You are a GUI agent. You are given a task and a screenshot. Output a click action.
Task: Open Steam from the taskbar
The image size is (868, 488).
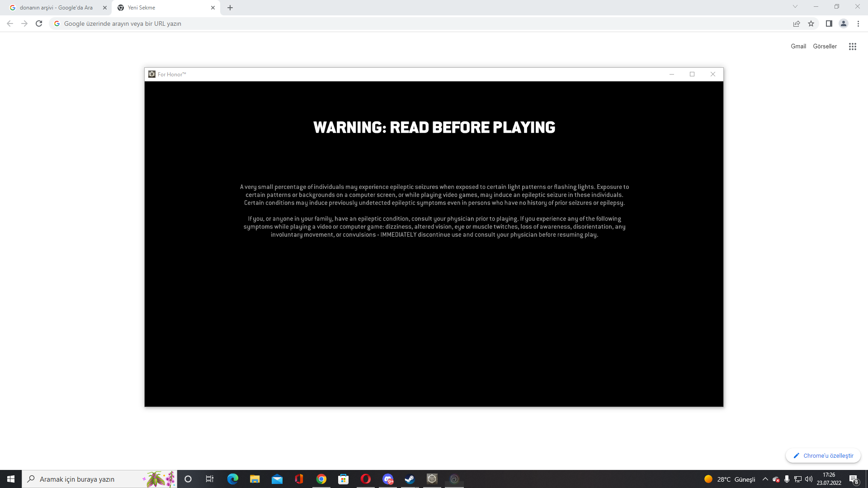(x=410, y=479)
